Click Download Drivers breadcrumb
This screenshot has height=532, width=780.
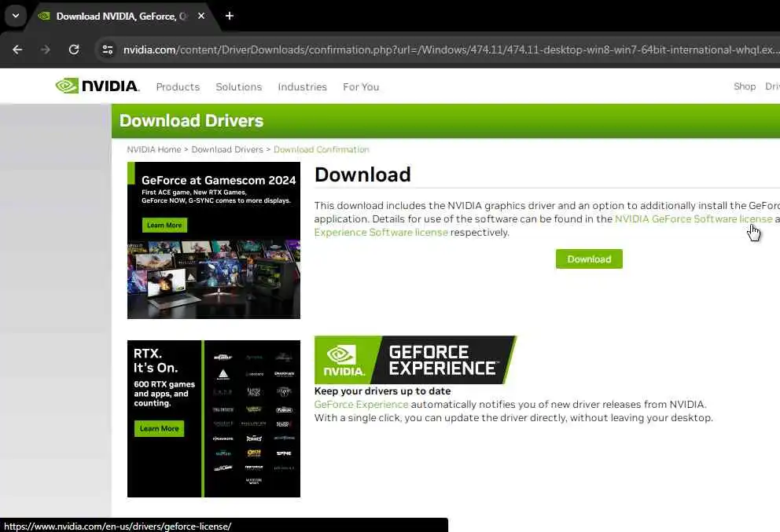click(x=226, y=149)
